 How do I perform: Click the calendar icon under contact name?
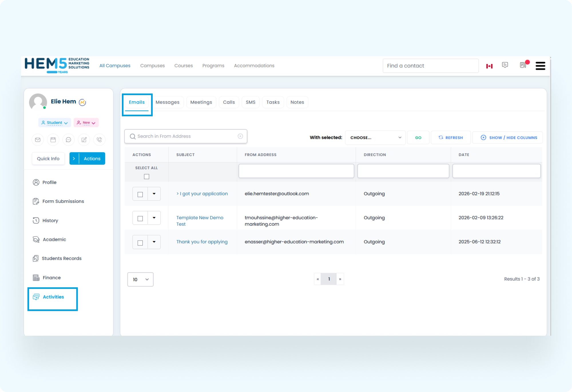point(53,140)
